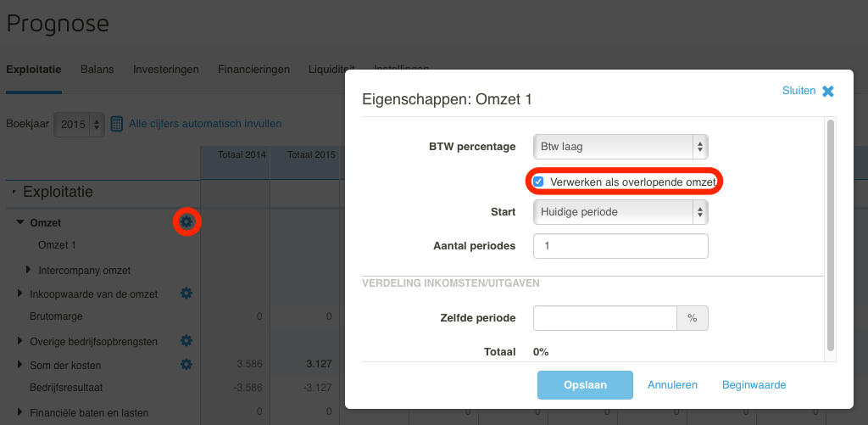Click the Zelfde periode percentage field
Viewport: 868px width, 425px height.
[x=605, y=318]
